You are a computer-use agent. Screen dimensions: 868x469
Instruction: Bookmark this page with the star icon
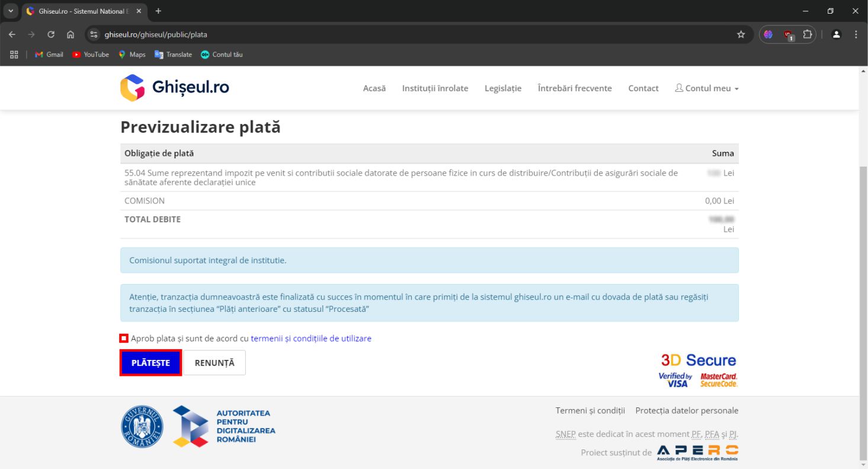[741, 34]
